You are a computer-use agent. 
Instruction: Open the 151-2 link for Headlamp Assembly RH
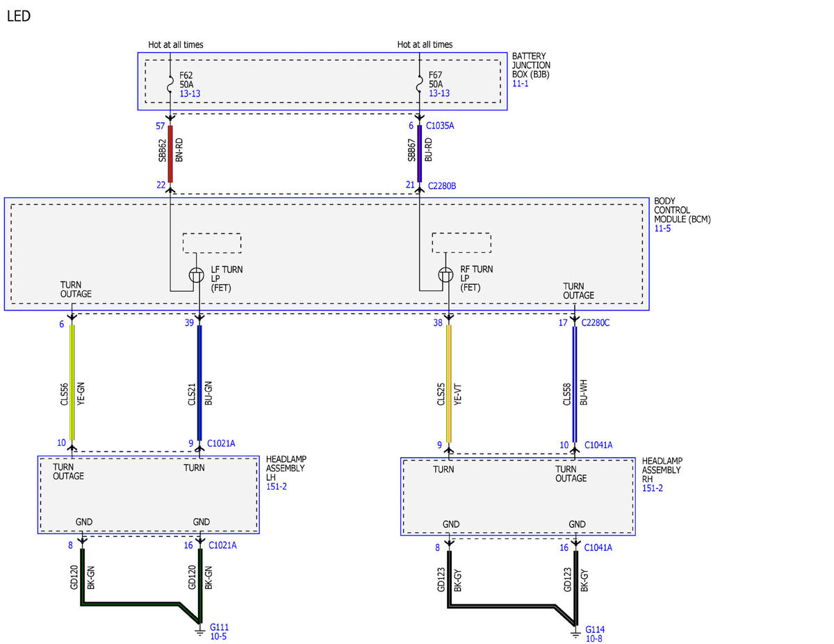(653, 488)
